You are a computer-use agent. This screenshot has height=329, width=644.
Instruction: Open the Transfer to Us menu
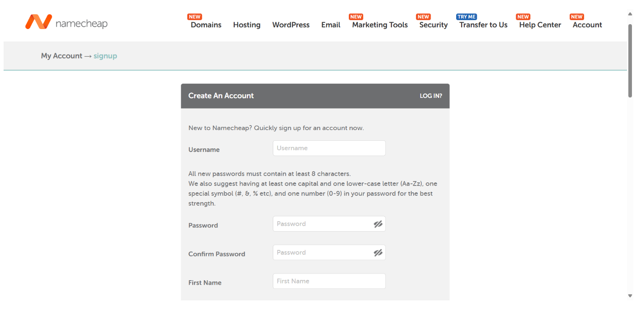(x=483, y=25)
